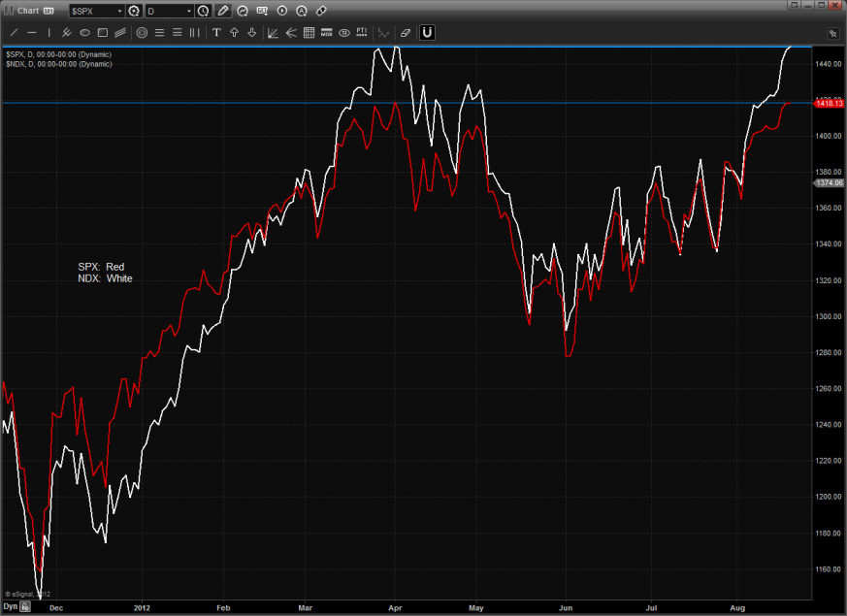Click the '1300.00' price axis label
The image size is (847, 616).
tap(829, 316)
